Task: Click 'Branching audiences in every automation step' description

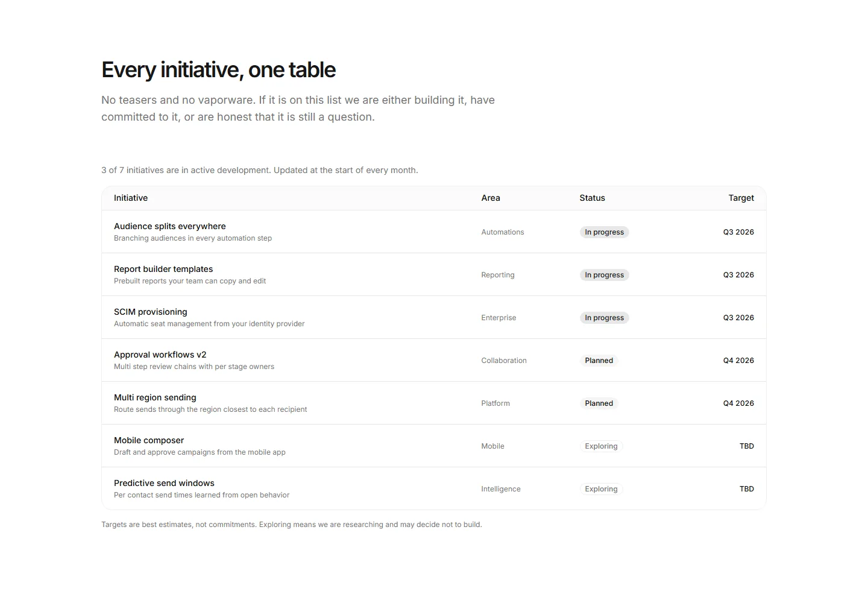Action: click(x=193, y=238)
